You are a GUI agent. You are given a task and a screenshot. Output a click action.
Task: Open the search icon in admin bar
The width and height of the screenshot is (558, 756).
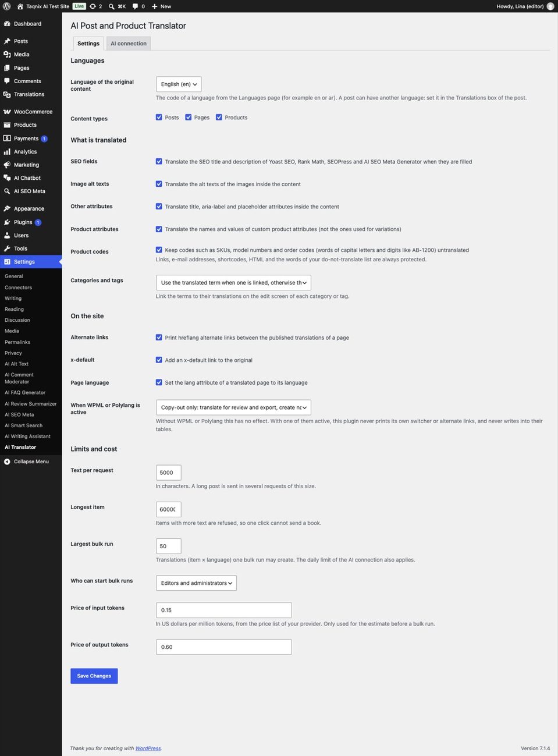tap(112, 6)
